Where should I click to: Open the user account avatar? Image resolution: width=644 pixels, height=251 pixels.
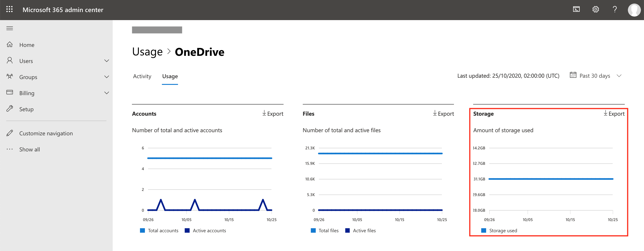634,10
